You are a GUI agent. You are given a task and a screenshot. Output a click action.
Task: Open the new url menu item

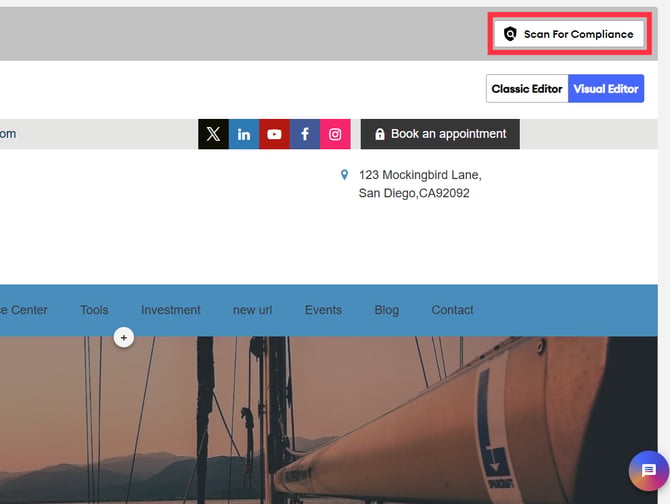253,310
